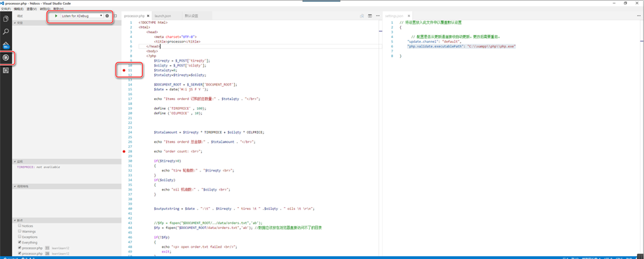Uncheck processor.php line 11 breakpoint checkbox
Image resolution: width=644 pixels, height=259 pixels.
20,248
